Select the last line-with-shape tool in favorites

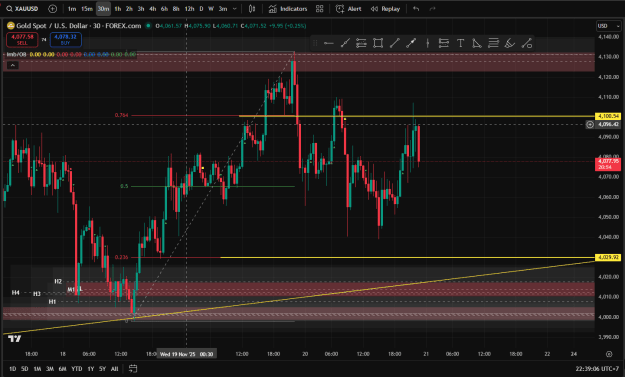point(527,43)
